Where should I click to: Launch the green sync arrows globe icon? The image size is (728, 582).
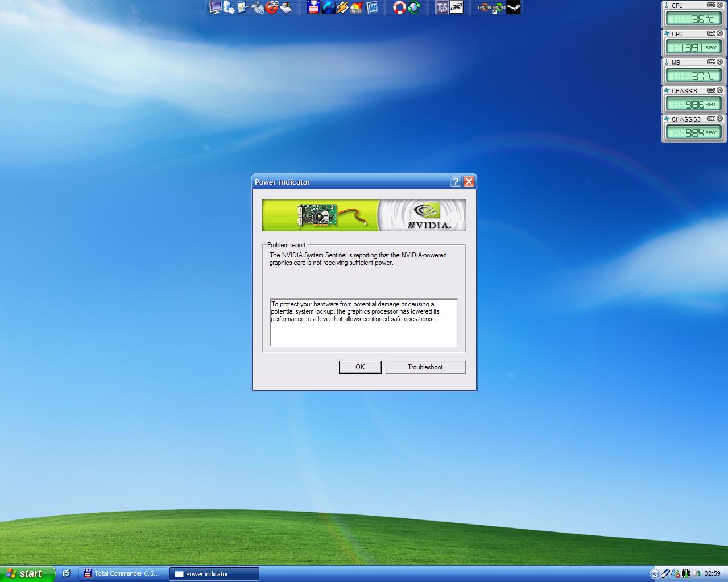pyautogui.click(x=414, y=7)
